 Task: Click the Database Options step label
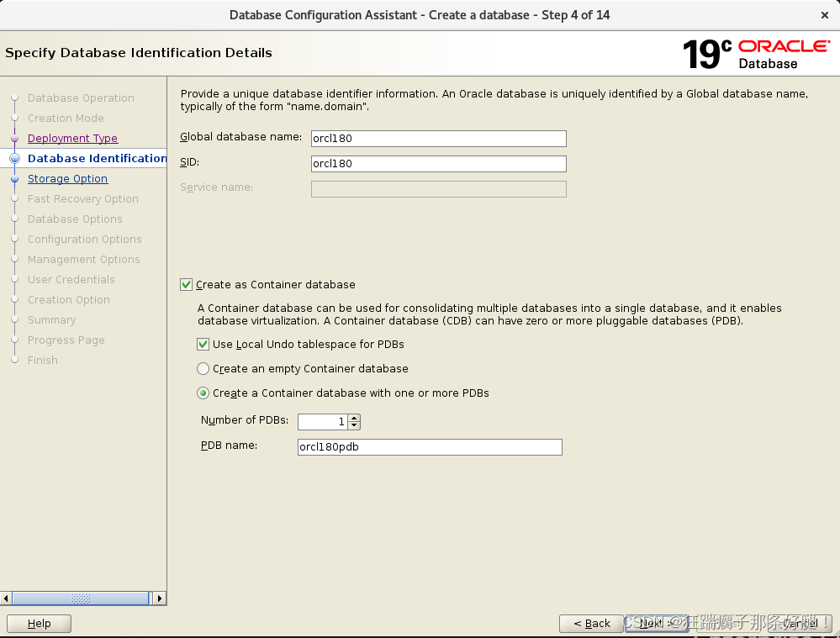75,219
